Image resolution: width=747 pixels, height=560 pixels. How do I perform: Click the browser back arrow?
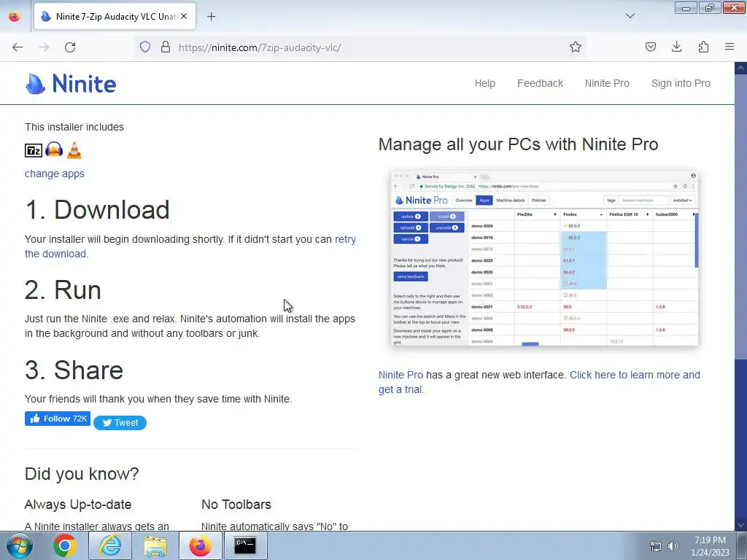(x=18, y=47)
